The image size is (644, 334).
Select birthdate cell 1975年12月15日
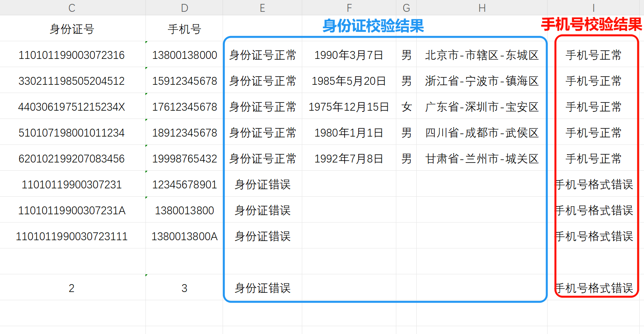coord(349,106)
